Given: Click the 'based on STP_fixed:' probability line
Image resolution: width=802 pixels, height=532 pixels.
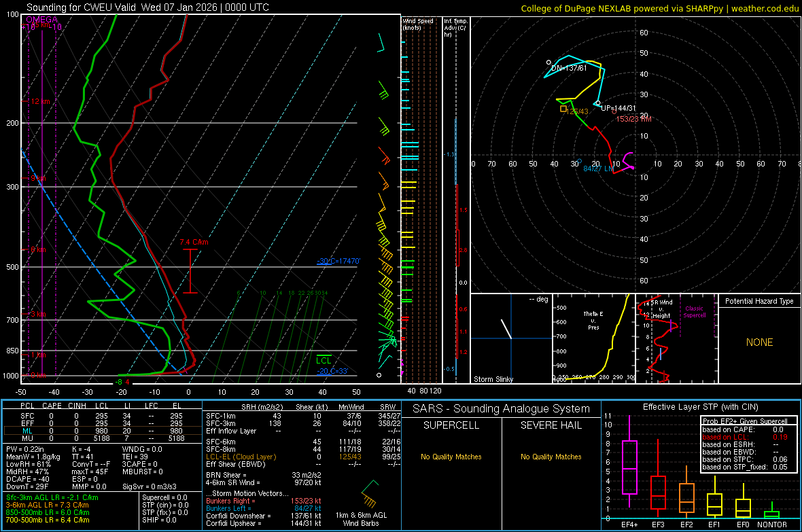Looking at the screenshot, I should (745, 467).
